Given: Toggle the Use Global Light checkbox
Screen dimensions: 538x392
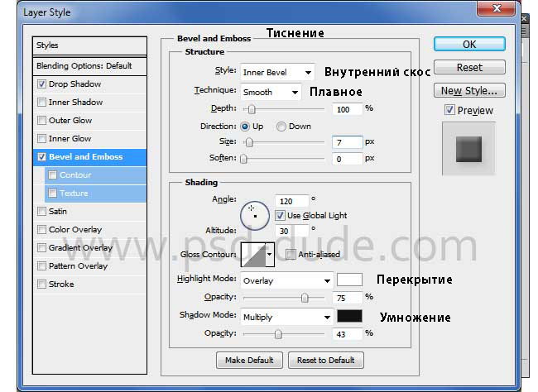Looking at the screenshot, I should click(x=280, y=215).
